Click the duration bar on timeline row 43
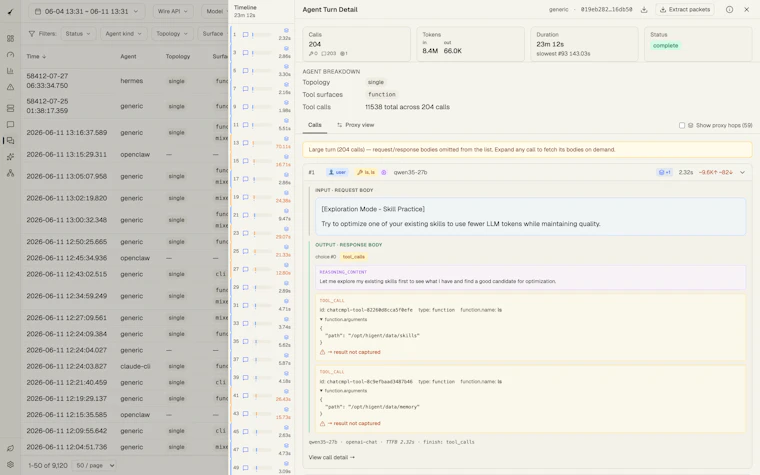760x475 pixels. click(x=261, y=413)
